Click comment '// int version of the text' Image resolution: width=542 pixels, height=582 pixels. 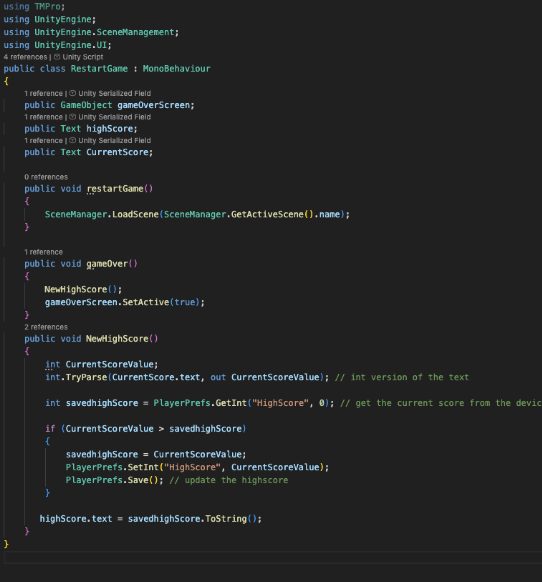402,377
